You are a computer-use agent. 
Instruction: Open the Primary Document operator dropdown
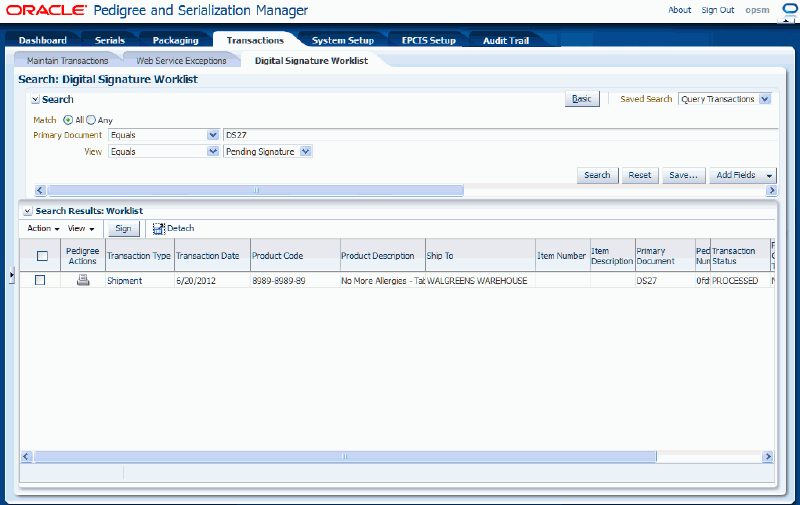pos(213,135)
